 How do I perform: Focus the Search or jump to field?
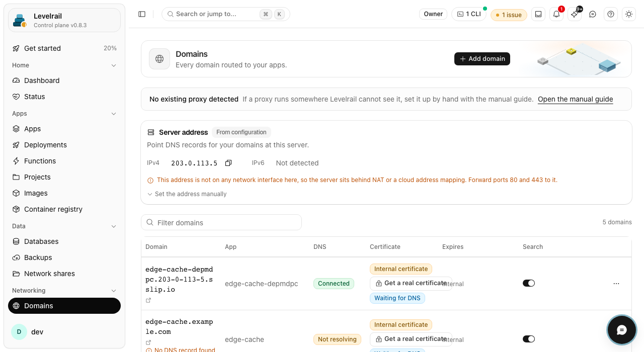tap(226, 14)
